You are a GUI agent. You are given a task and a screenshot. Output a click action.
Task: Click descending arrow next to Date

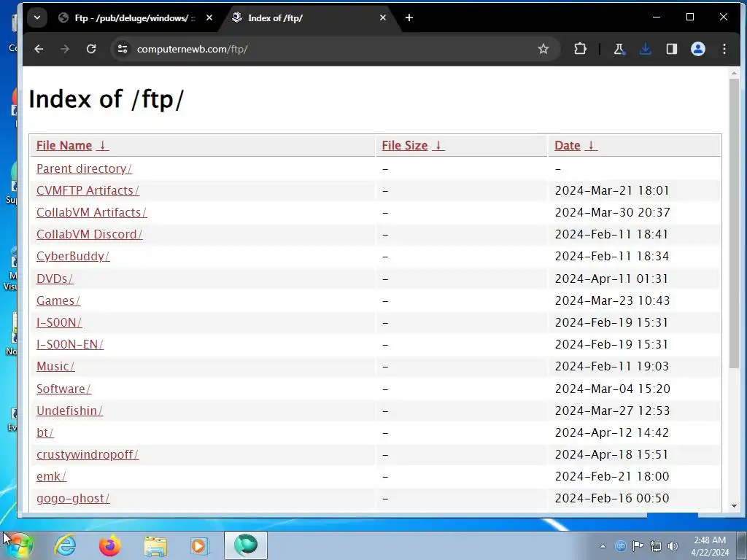click(591, 146)
